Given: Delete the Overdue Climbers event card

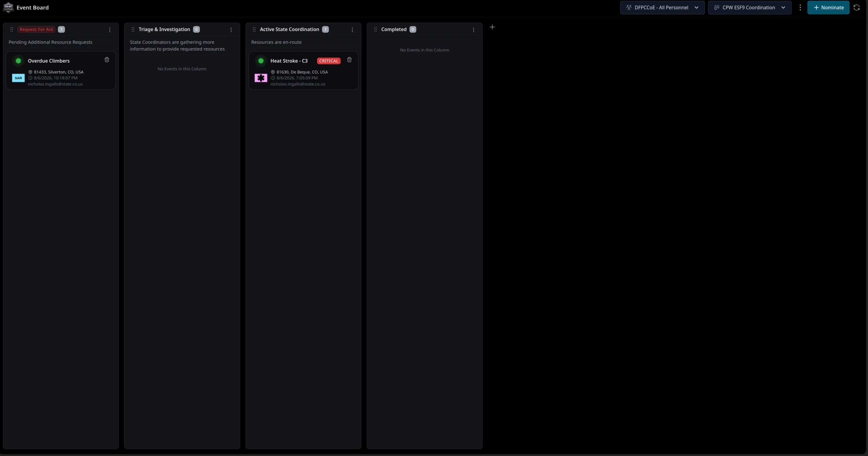Looking at the screenshot, I should (107, 60).
